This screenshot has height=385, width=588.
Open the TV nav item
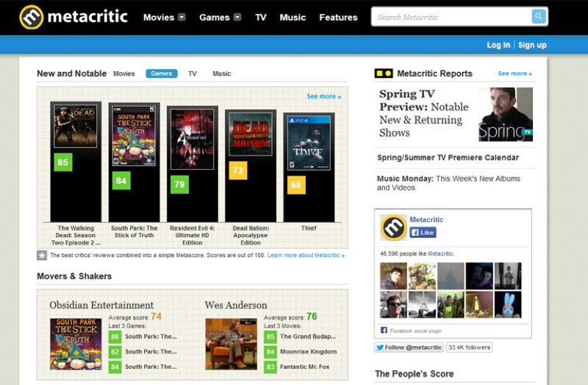(261, 18)
